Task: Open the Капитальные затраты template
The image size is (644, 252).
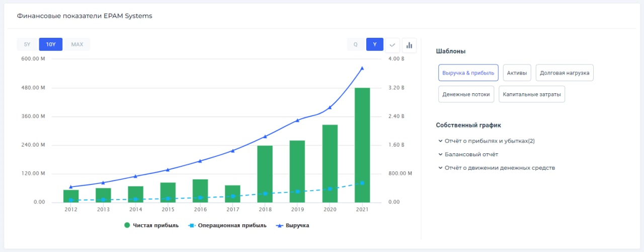Action: [532, 94]
